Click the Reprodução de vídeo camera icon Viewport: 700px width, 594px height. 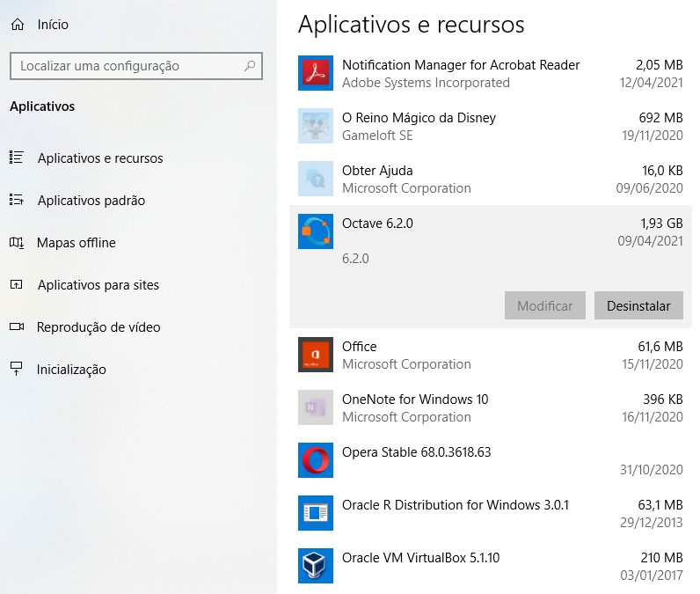[17, 327]
